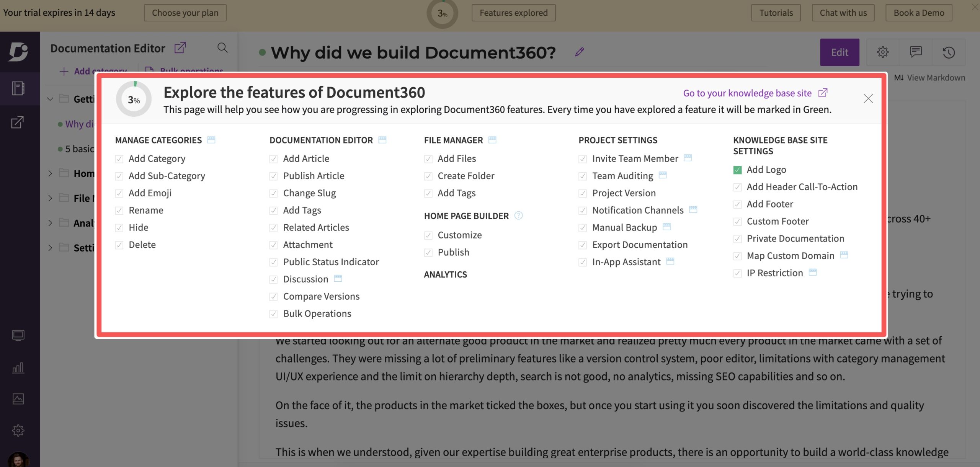Collapse the Getting started category chevron
The height and width of the screenshot is (467, 980).
pos(50,99)
